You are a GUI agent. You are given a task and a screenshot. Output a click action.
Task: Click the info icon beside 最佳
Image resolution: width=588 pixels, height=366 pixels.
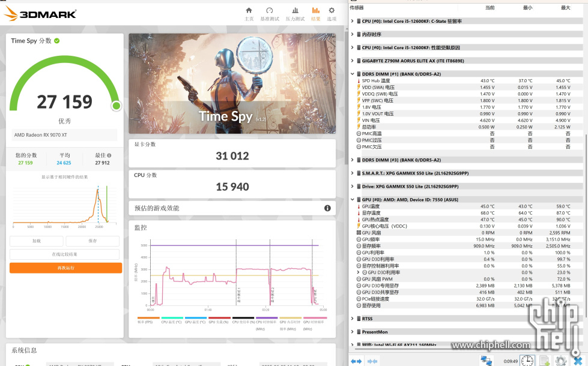click(x=109, y=155)
